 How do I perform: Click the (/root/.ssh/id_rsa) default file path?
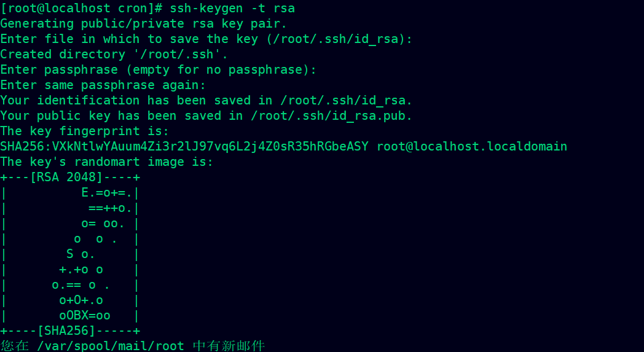(x=335, y=39)
